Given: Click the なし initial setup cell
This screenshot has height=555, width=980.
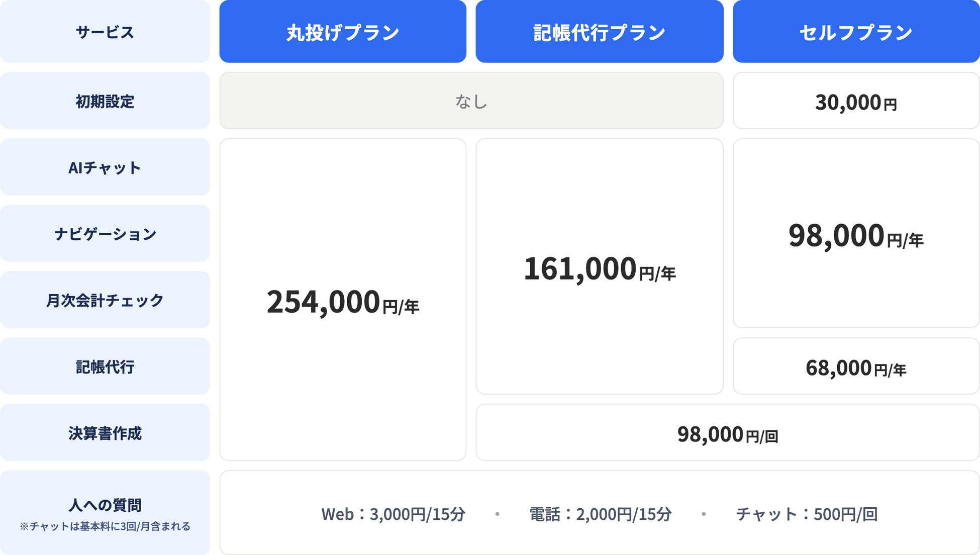Looking at the screenshot, I should click(x=471, y=101).
